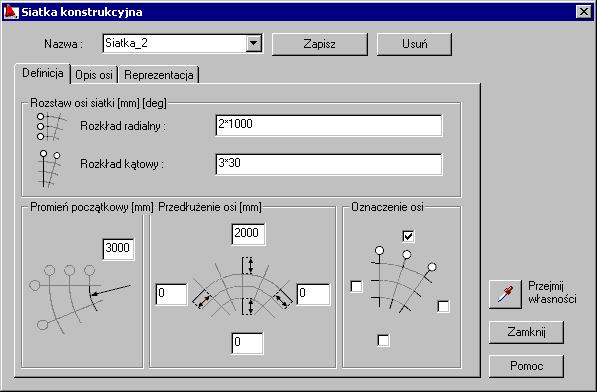The image size is (597, 392).
Task: Click the initial radius field showing 3000
Action: (118, 249)
